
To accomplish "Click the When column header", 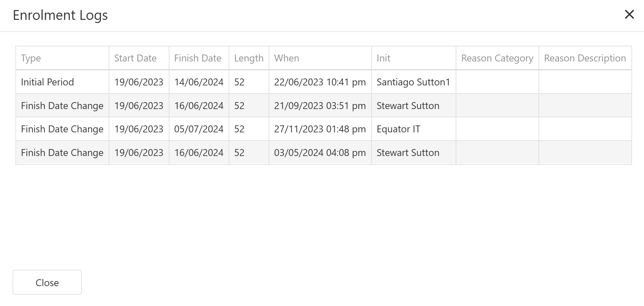I will pos(287,58).
